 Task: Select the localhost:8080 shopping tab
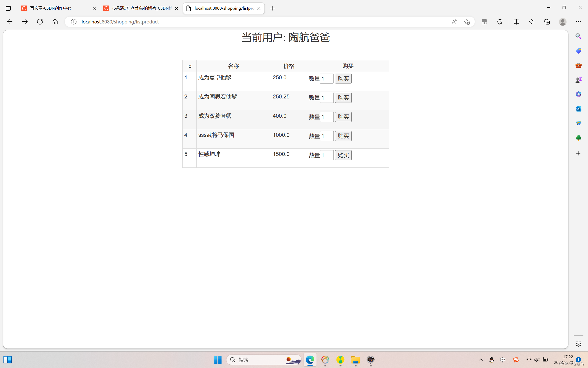(223, 8)
